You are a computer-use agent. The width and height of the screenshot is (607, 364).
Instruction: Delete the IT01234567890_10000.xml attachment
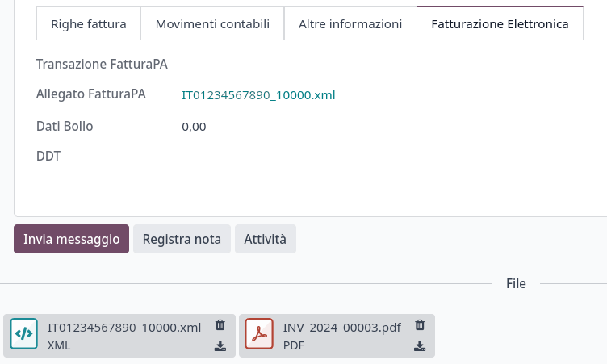pos(220,325)
